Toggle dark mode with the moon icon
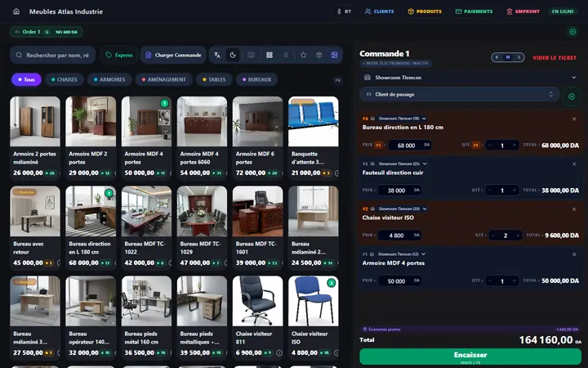 tap(233, 56)
